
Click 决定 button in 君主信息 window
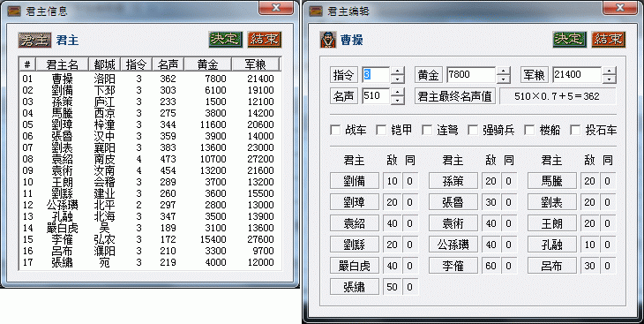(225, 40)
